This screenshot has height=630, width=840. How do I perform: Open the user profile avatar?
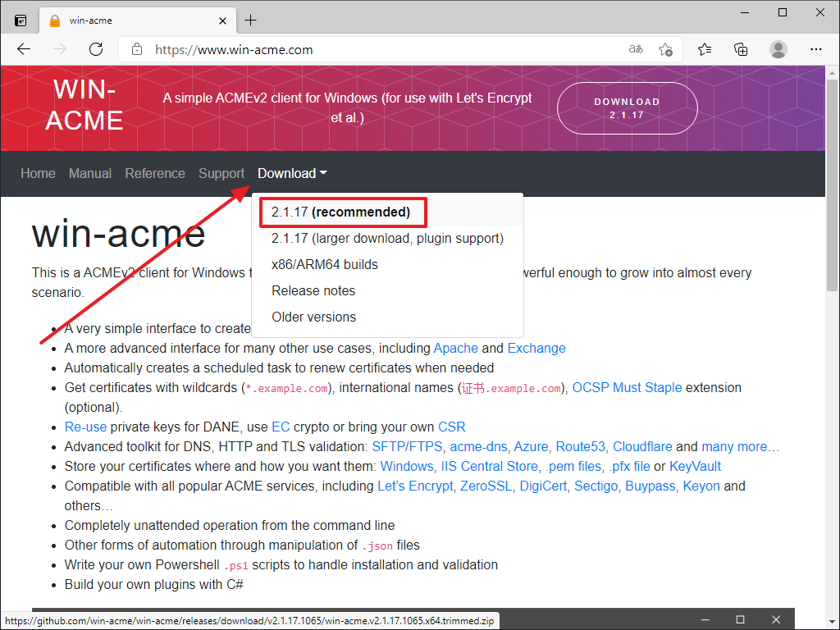[x=778, y=49]
